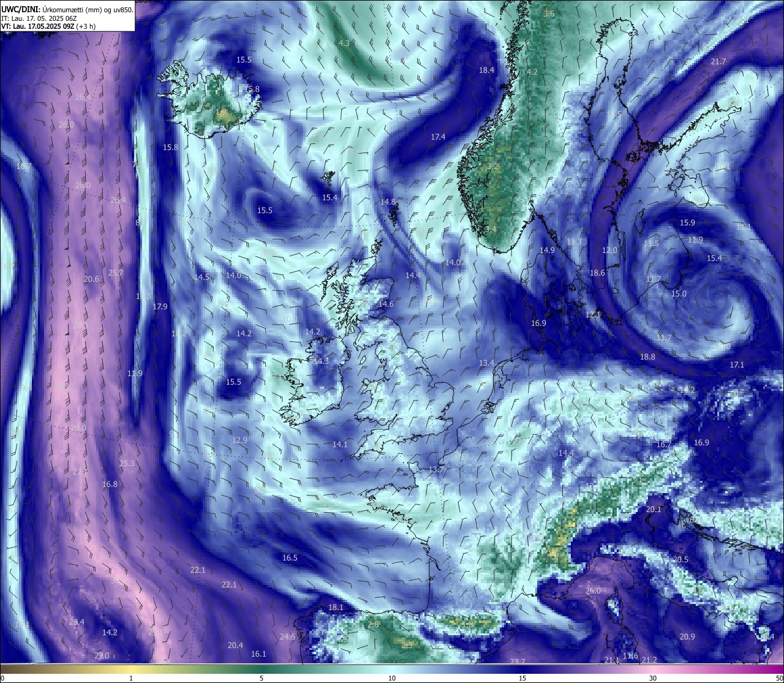Click the 14.3 value near Ireland
Viewport: 784px width, 683px height.
click(321, 362)
